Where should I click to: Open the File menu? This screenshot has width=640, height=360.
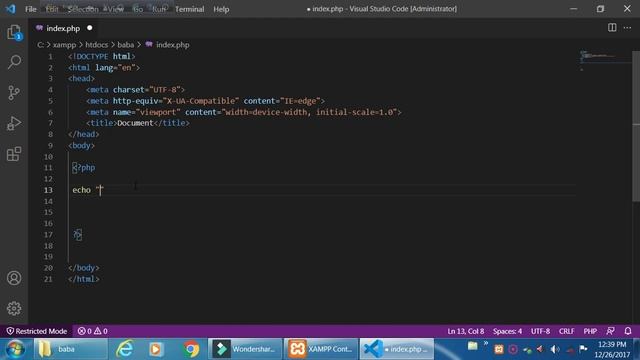(x=31, y=9)
